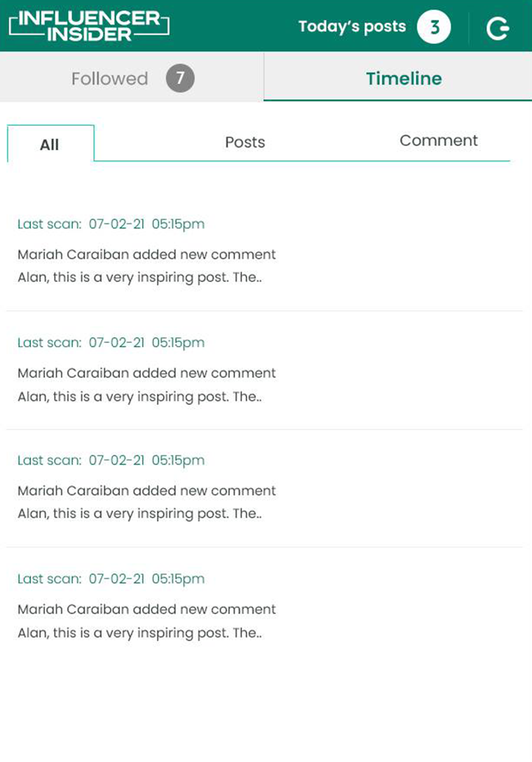The height and width of the screenshot is (762, 532).
Task: Filter the timeline by Comment
Action: coord(438,140)
